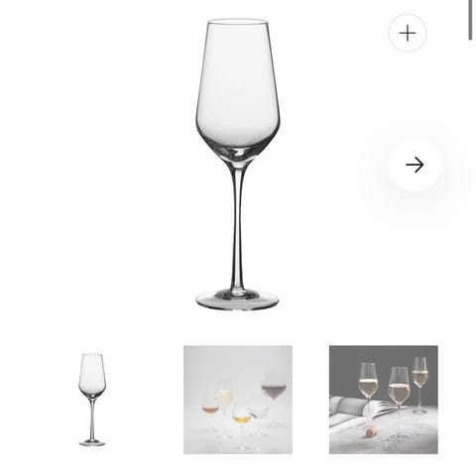Click the page scrollbar handle
Screen dimensions: 476x476
click(x=470, y=20)
